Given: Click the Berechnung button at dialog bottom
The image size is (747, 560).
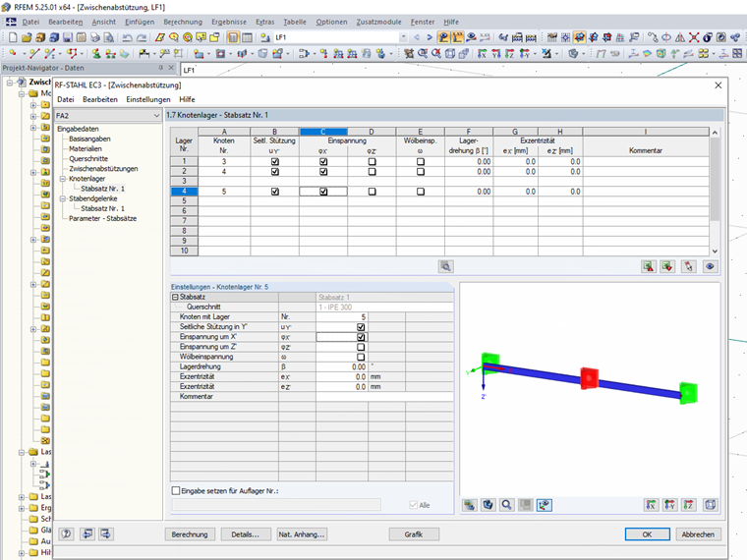Looking at the screenshot, I should [x=190, y=534].
